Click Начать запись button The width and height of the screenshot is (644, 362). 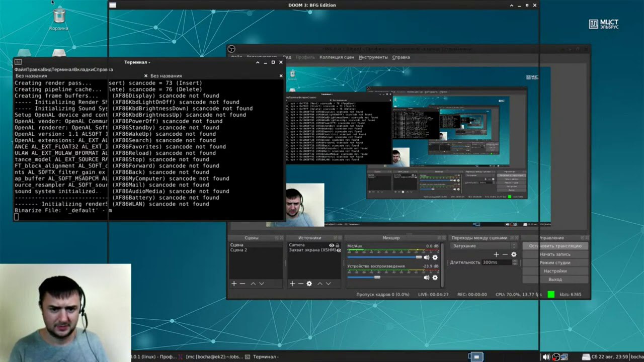tap(555, 254)
